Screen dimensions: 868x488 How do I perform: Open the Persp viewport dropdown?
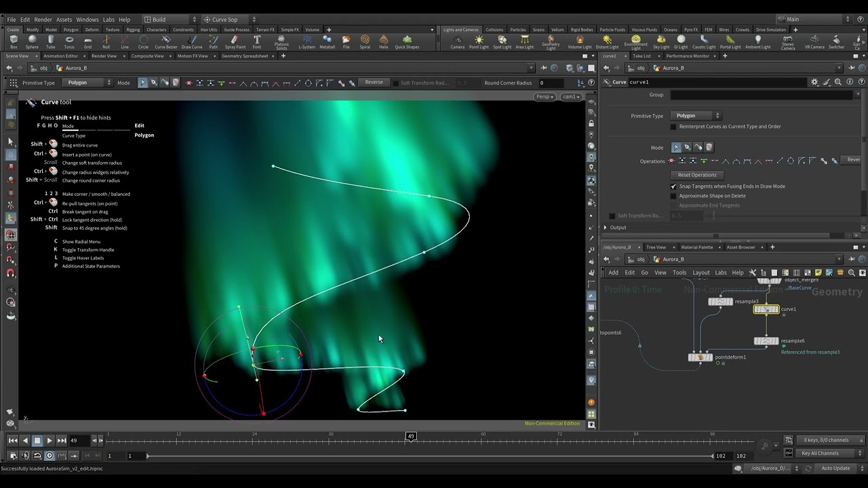point(545,97)
